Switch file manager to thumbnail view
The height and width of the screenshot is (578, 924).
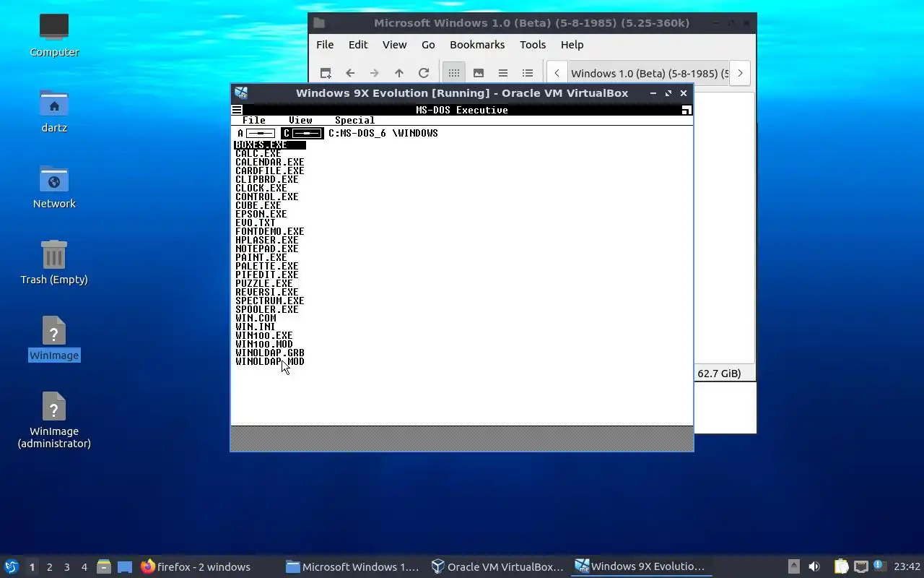click(x=478, y=73)
